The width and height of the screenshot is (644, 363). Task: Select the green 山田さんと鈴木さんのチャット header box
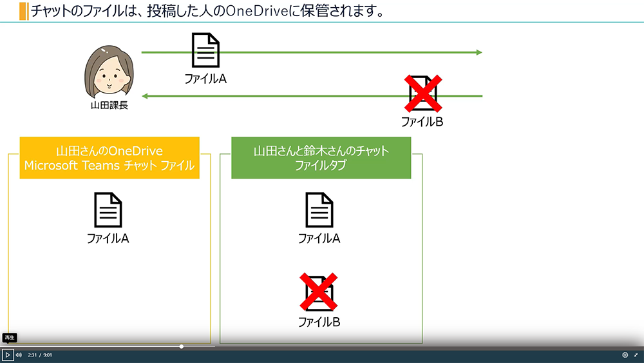[321, 158]
